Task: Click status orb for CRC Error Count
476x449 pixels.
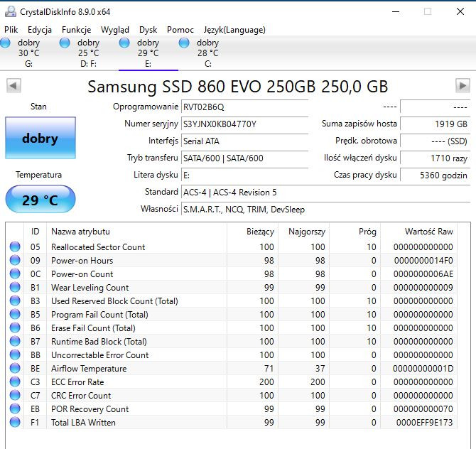Action: point(15,395)
